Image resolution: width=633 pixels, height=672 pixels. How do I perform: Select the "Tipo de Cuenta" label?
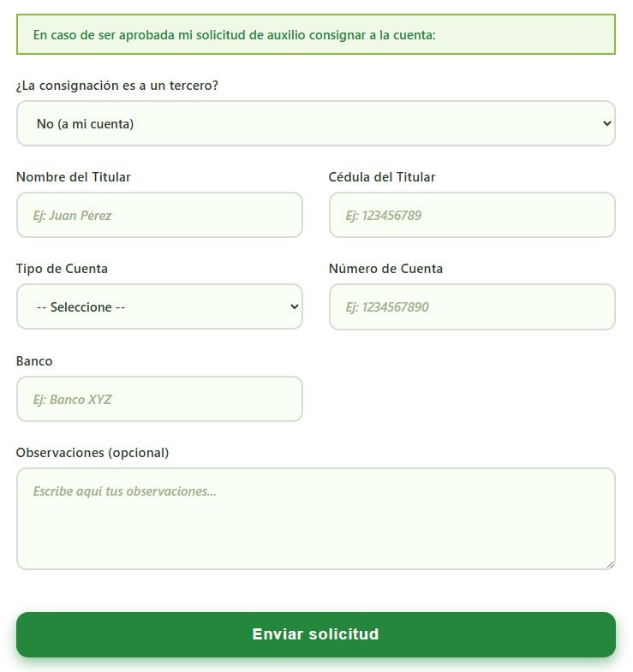pos(62,269)
